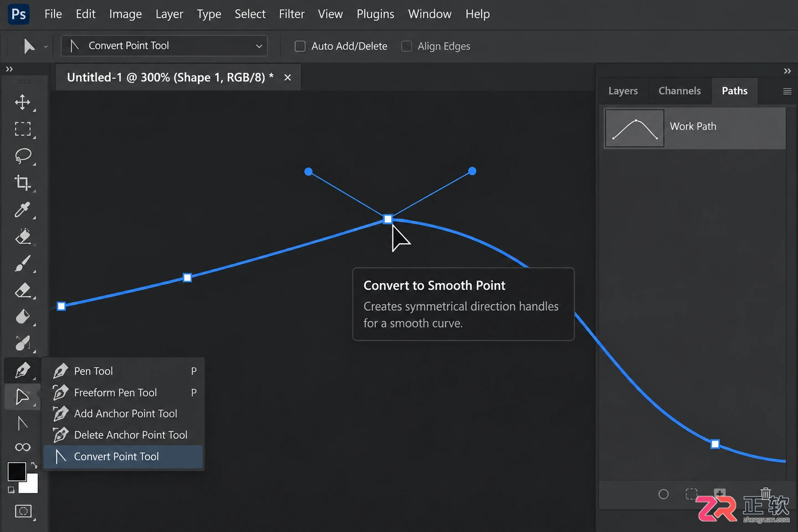Choose Freeform Pen Tool from the flyout
The height and width of the screenshot is (532, 798).
coord(124,392)
